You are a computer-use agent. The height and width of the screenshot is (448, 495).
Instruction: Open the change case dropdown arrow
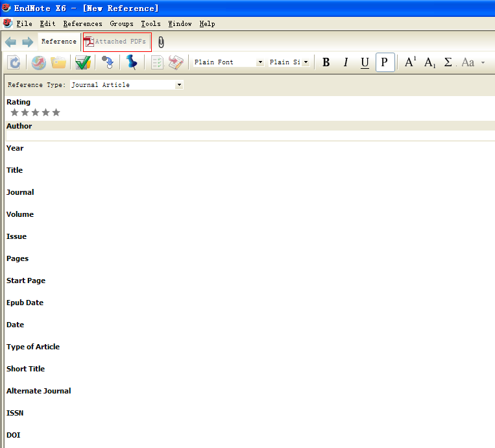click(x=483, y=62)
